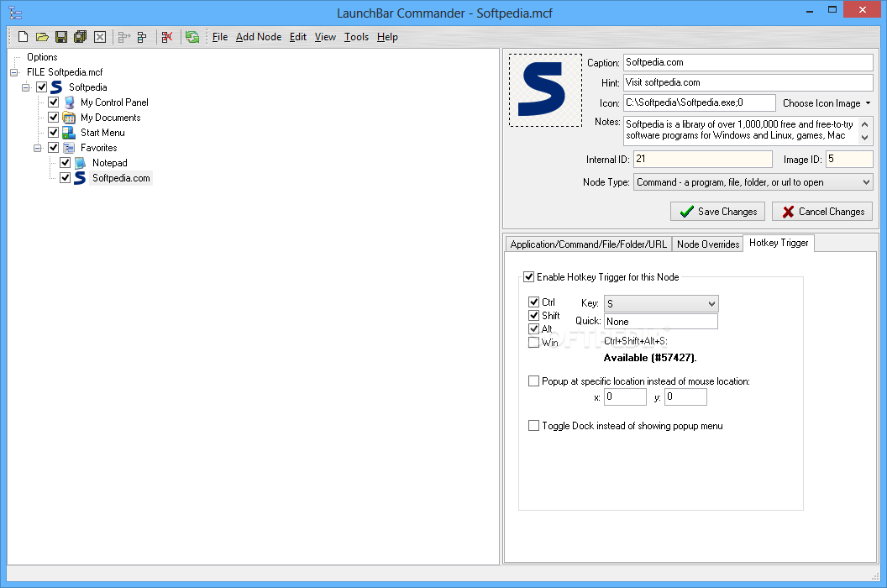Switch to Application/Command/File/Folder/URL tab
Viewport: 887px width, 588px height.
(588, 244)
